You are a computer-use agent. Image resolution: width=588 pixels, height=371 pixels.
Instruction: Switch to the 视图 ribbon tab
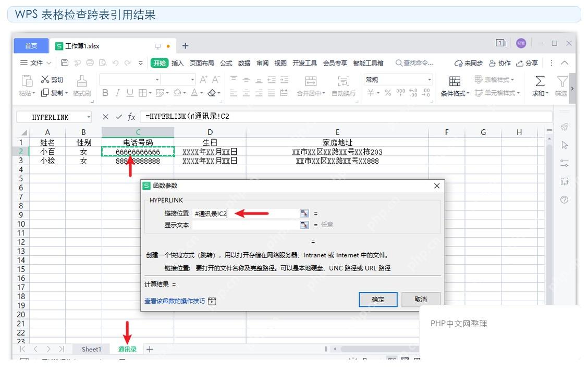coord(280,63)
